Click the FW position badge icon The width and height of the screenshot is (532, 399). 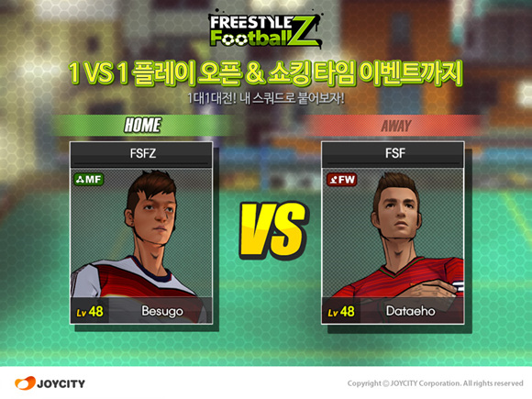point(341,180)
